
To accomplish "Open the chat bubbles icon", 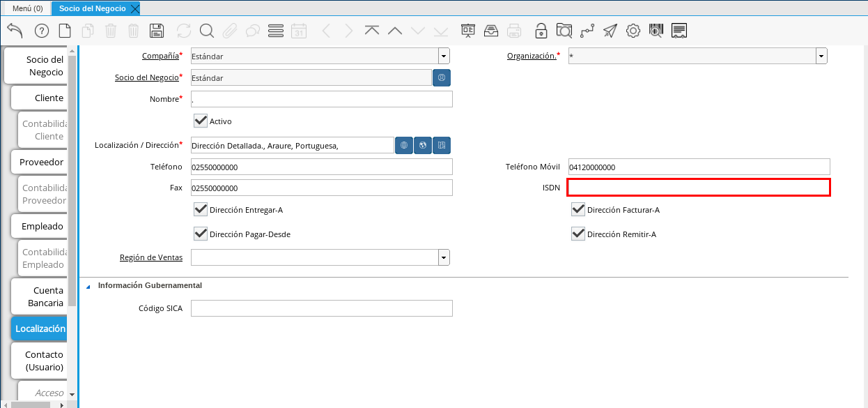I will 253,31.
